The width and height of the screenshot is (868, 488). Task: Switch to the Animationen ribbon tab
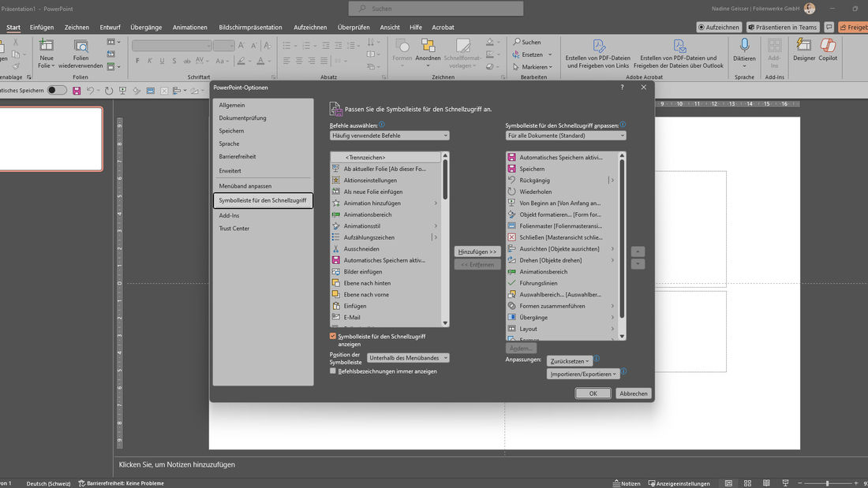[189, 27]
